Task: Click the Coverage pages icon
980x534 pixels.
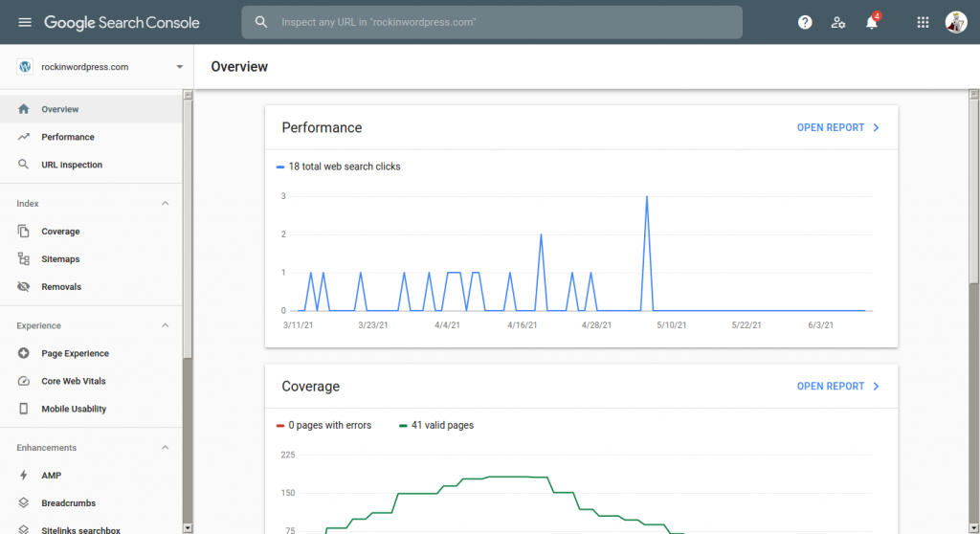Action: tap(24, 232)
